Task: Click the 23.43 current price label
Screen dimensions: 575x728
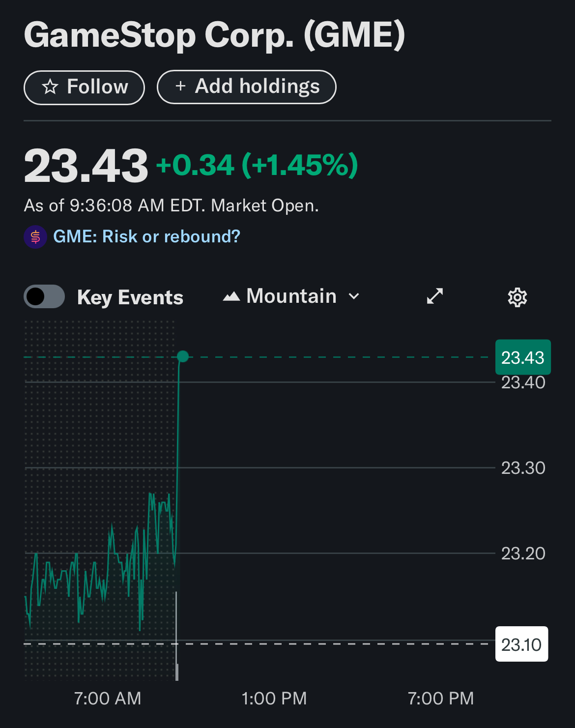Action: coord(523,357)
